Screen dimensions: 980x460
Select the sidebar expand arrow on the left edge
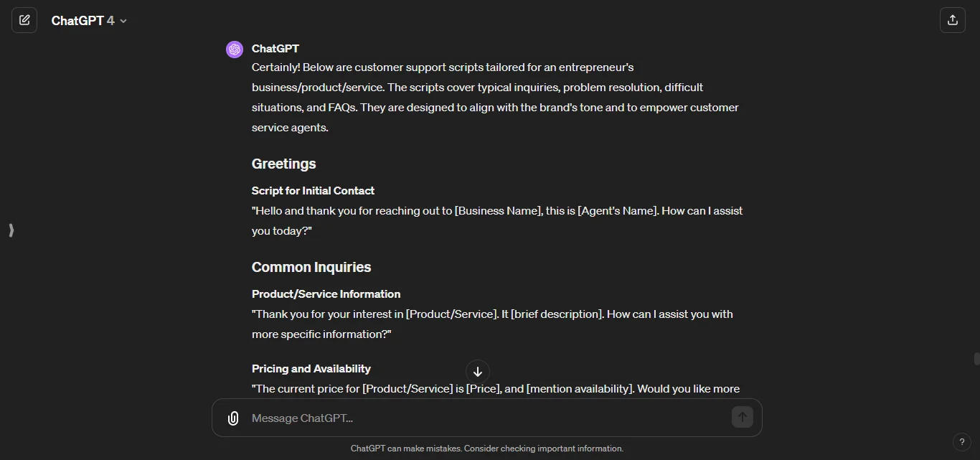click(x=11, y=230)
